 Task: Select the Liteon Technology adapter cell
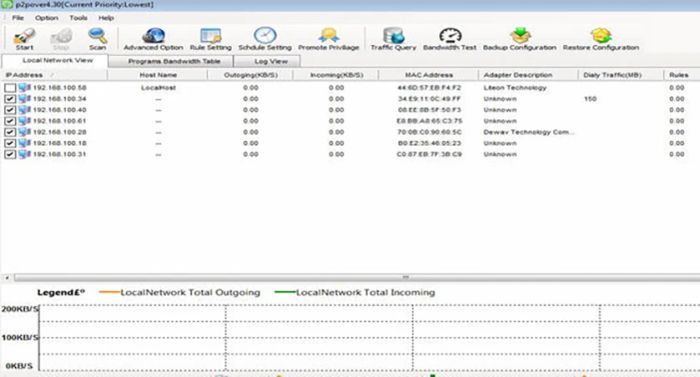point(515,88)
